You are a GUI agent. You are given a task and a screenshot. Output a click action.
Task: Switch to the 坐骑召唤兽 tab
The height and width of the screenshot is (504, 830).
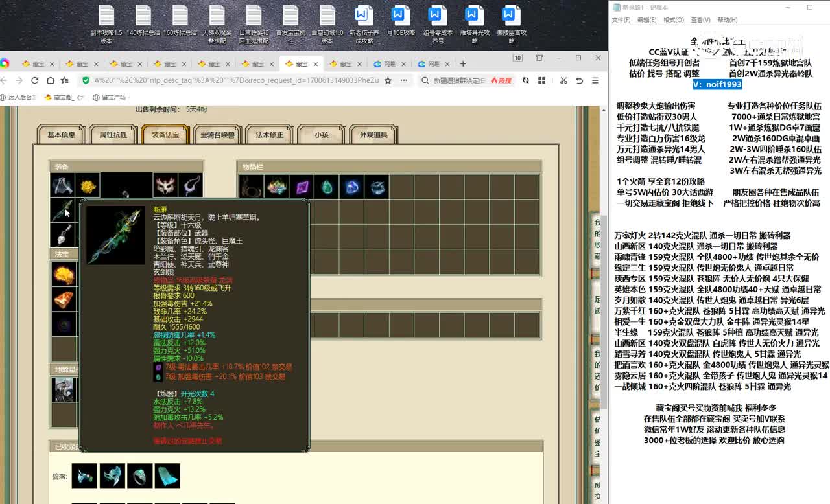click(217, 135)
